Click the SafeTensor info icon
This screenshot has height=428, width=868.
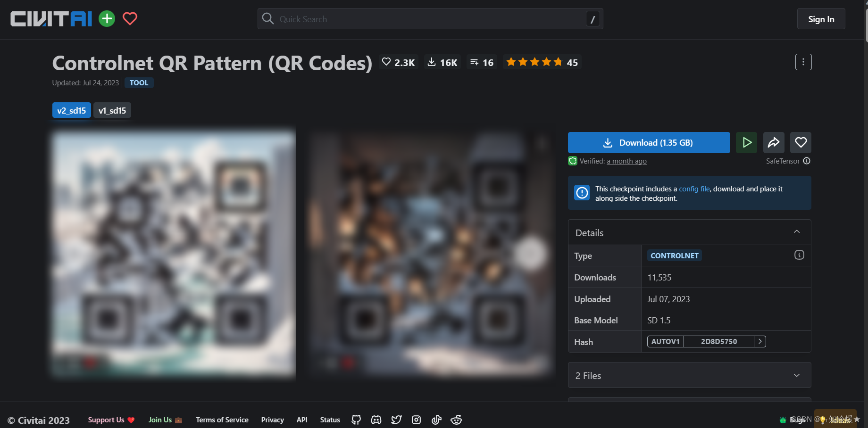[807, 161]
